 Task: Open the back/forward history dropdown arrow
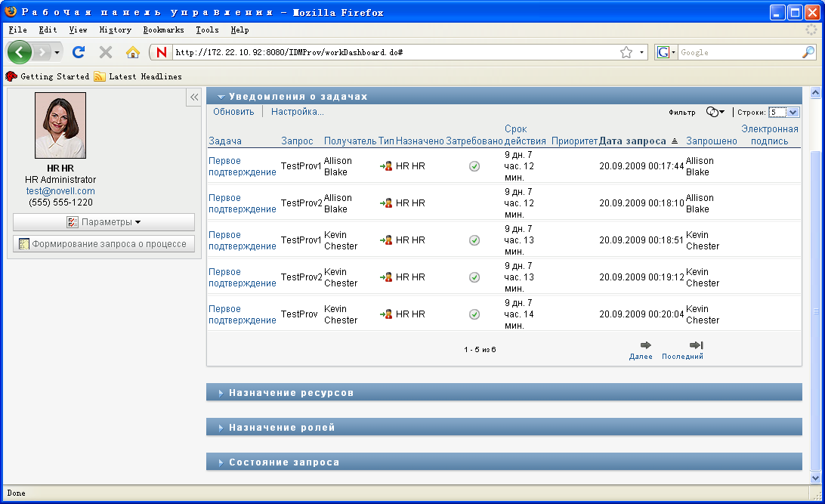point(57,53)
